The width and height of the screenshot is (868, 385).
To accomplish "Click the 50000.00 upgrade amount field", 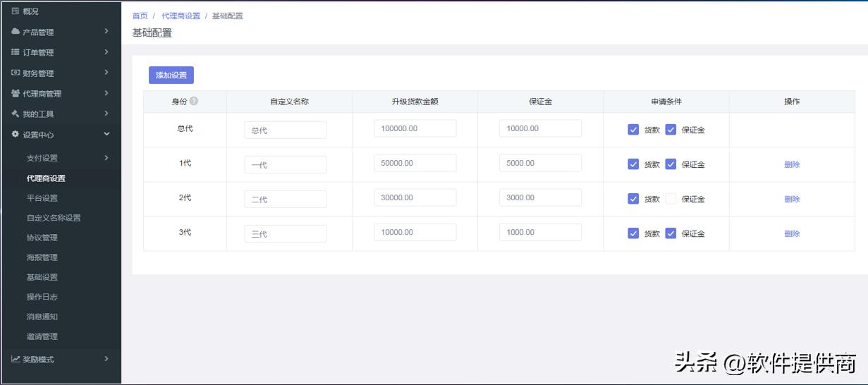I will (x=415, y=163).
